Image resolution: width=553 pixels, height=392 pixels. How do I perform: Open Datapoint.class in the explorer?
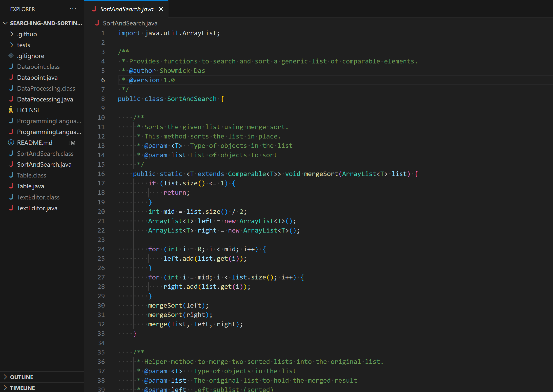click(38, 67)
